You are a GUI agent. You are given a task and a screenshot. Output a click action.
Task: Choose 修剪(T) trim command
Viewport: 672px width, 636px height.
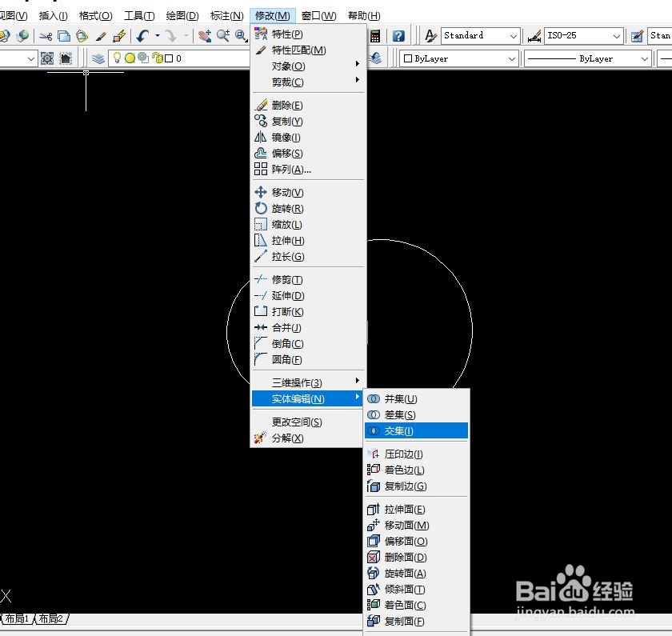click(x=308, y=279)
